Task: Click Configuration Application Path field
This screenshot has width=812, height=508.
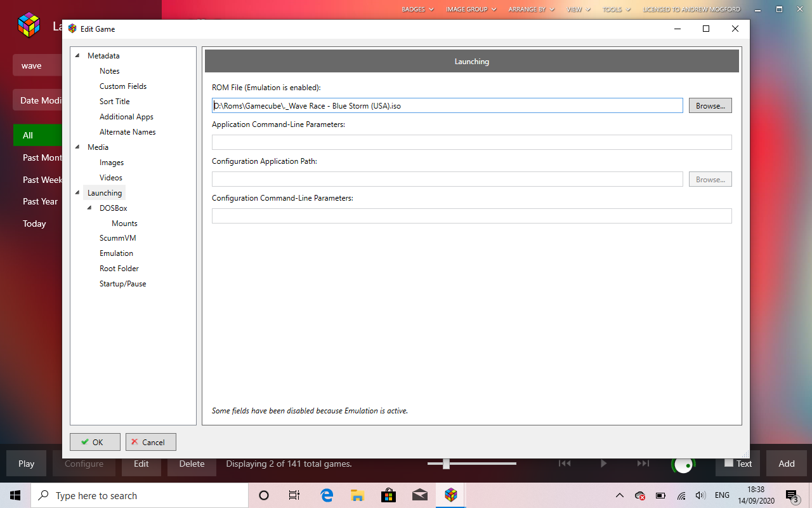Action: click(x=447, y=179)
